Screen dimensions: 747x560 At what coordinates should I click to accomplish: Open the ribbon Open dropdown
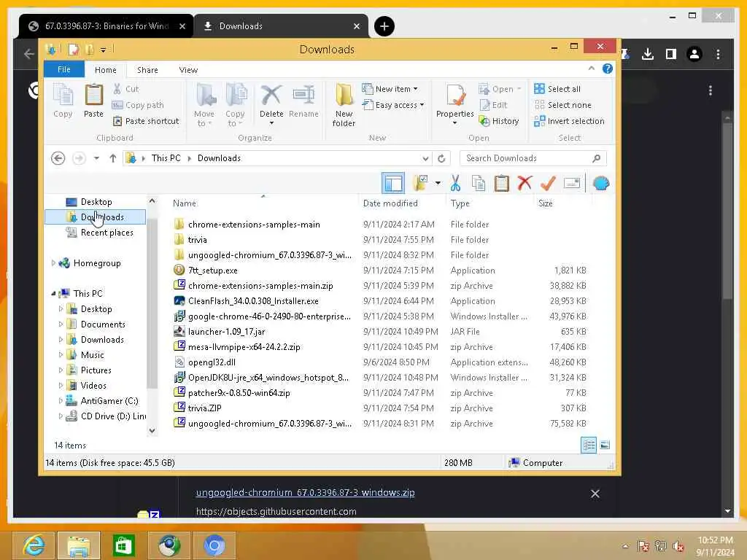click(500, 89)
